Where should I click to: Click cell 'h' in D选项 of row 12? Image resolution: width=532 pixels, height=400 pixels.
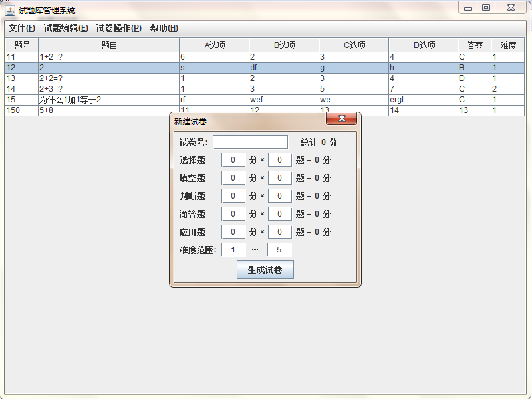click(424, 68)
